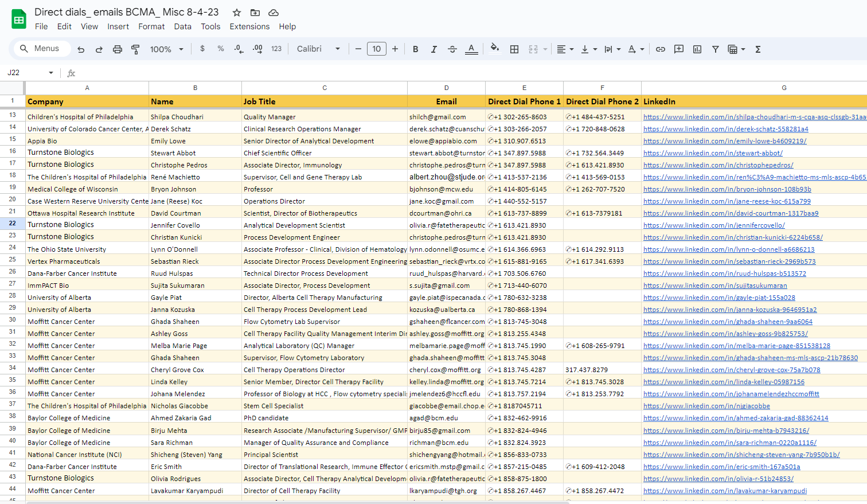Image resolution: width=867 pixels, height=504 pixels.
Task: Open the functions sigma icon
Action: pyautogui.click(x=758, y=49)
